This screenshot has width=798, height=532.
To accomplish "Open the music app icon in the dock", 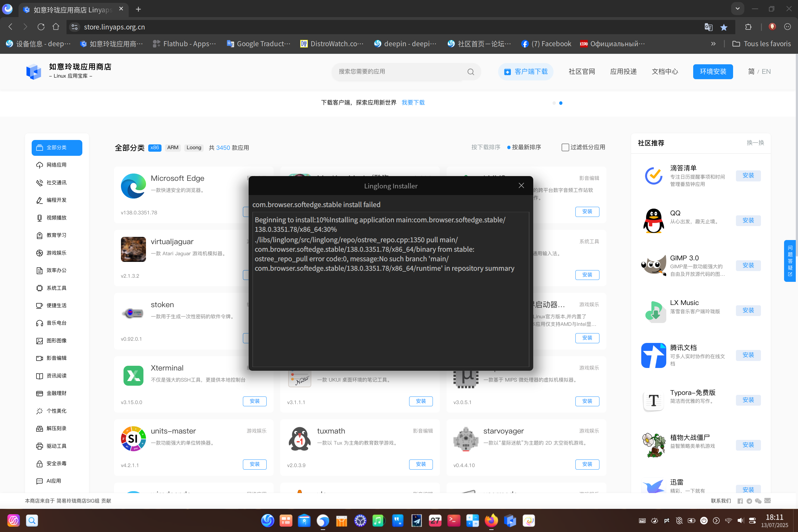I will pyautogui.click(x=379, y=521).
